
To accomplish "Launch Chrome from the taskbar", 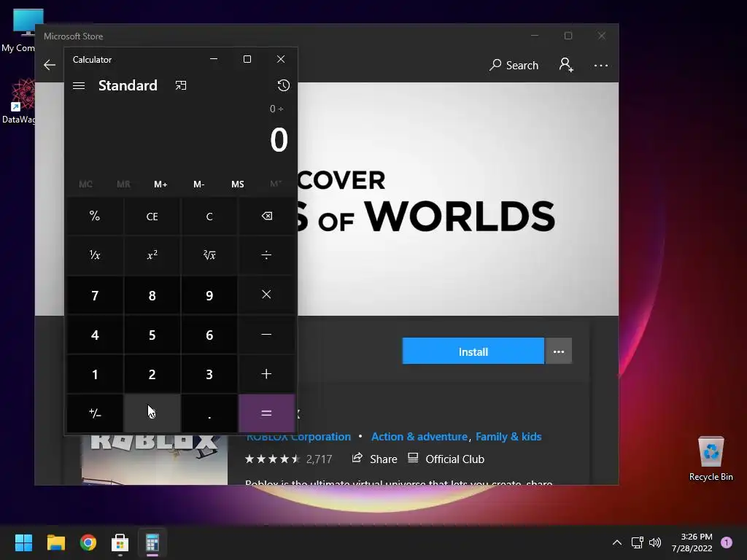I will click(x=88, y=542).
